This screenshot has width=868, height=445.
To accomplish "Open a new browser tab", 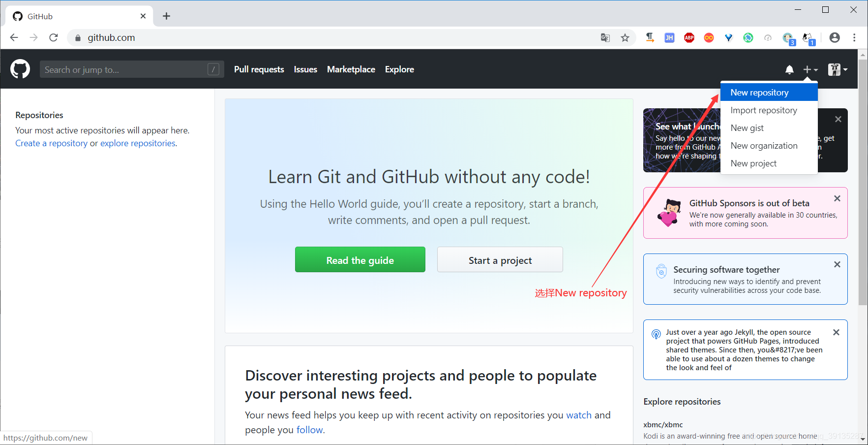I will [x=166, y=16].
